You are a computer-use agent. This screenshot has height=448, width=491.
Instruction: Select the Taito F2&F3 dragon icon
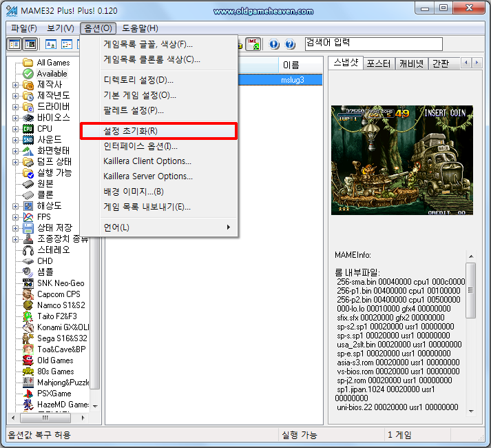[x=28, y=316]
